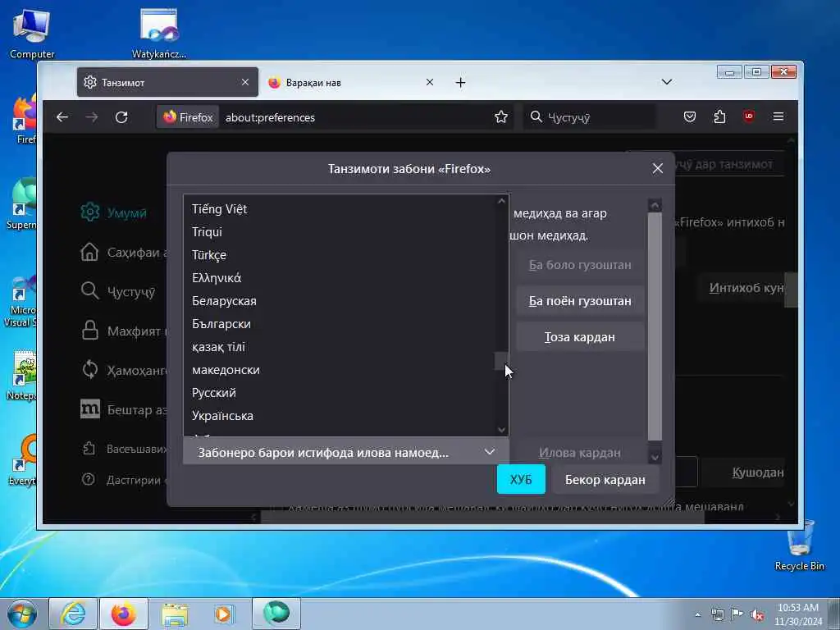Viewport: 840px width, 630px height.
Task: Click the Ба боло гузоштан button
Action: [580, 265]
